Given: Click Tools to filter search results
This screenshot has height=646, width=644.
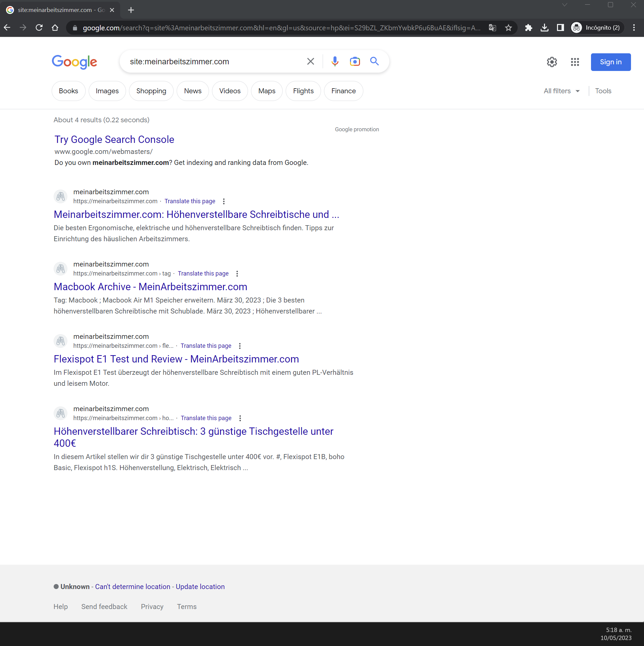Looking at the screenshot, I should [603, 90].
